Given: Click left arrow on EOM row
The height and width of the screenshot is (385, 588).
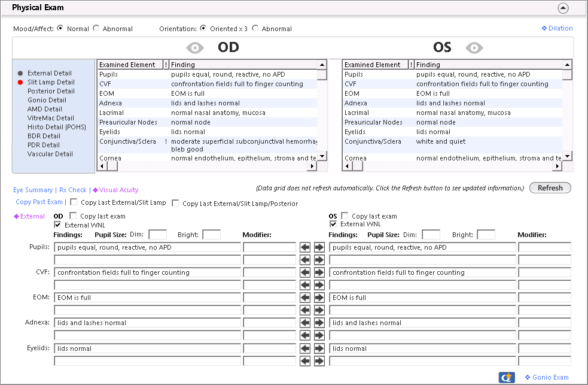Looking at the screenshot, I should tap(305, 298).
